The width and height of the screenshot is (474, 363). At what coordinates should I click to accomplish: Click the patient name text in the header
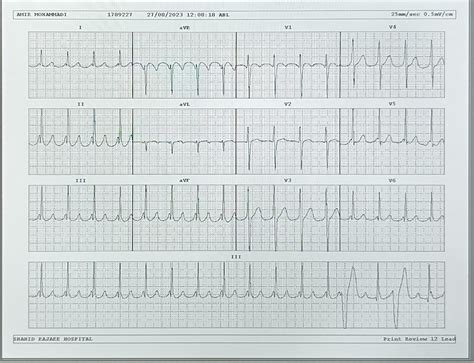pos(42,15)
